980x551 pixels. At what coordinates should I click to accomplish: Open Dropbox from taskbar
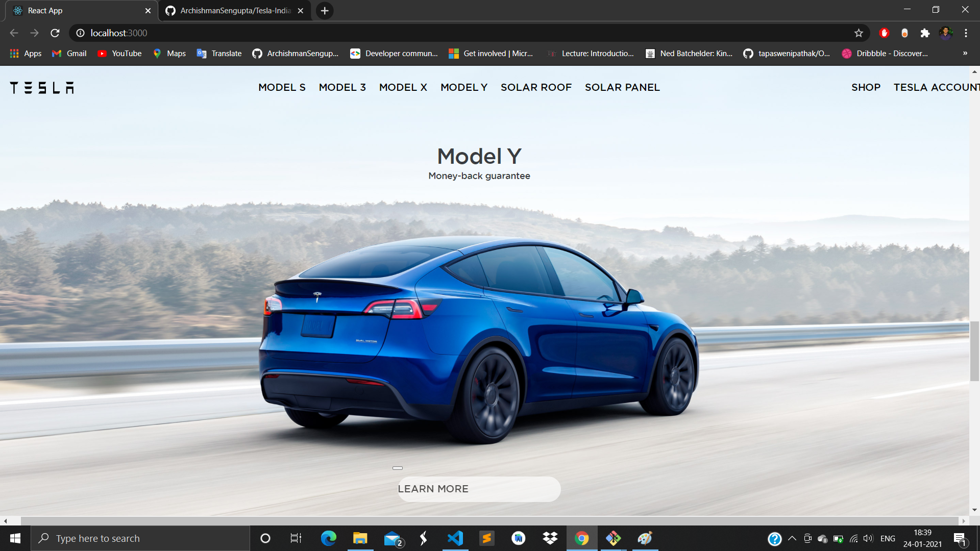click(550, 538)
